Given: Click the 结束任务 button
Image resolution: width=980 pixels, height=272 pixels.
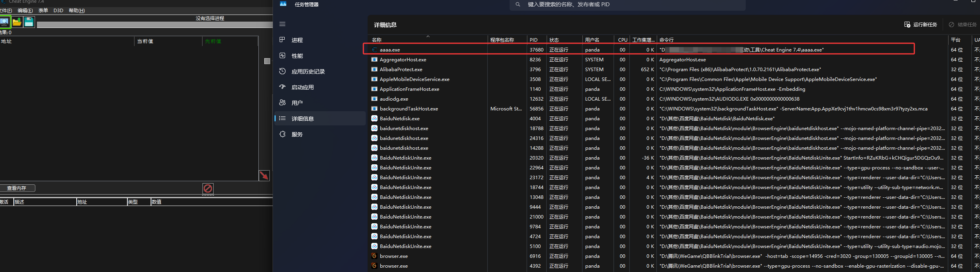Looking at the screenshot, I should pyautogui.click(x=962, y=25).
